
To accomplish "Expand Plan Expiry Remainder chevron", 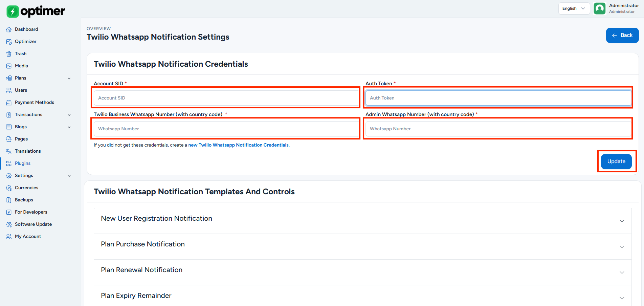I will [x=622, y=298].
